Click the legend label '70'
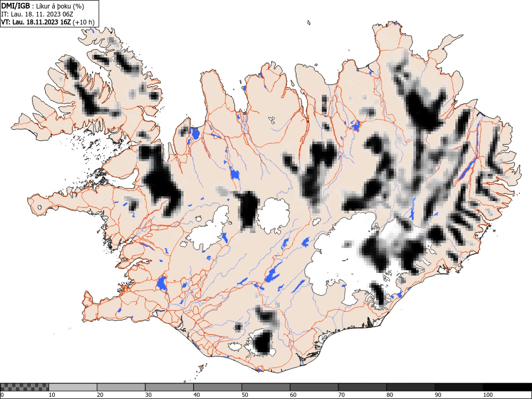Screen dimensions: 532x399 (x=342, y=395)
